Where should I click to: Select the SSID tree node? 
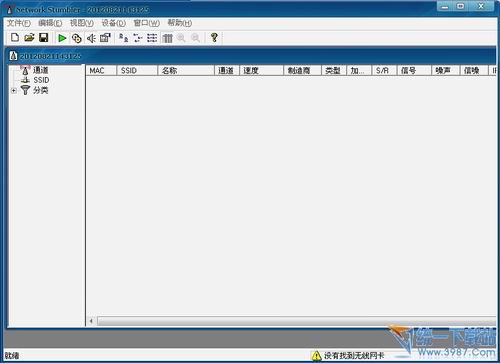coord(41,80)
